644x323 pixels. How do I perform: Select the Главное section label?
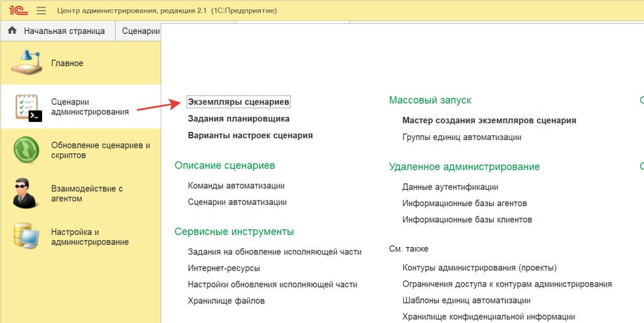(67, 63)
